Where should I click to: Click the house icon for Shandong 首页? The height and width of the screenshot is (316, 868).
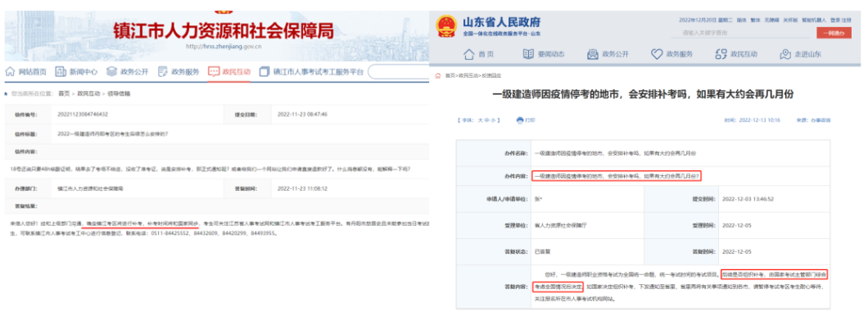point(468,54)
